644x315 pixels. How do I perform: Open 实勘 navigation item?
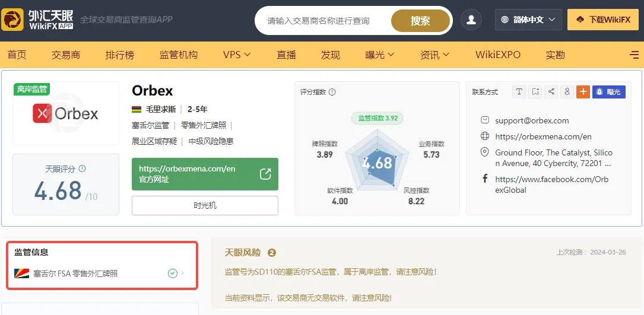pos(556,55)
